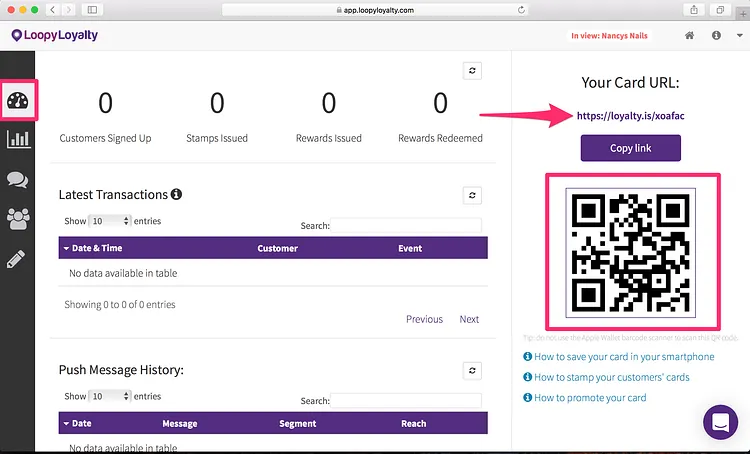Click the Event column header
750x454 pixels.
click(x=410, y=248)
